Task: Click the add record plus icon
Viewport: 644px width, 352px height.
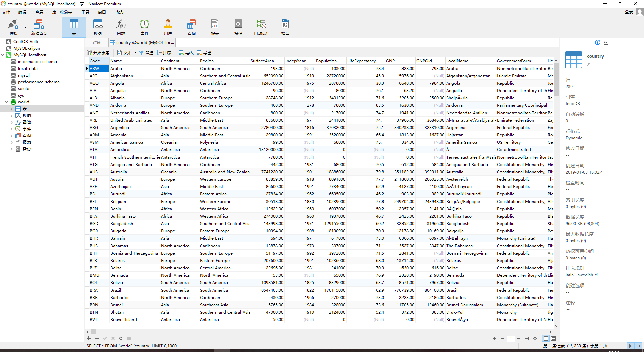Action: (x=89, y=338)
